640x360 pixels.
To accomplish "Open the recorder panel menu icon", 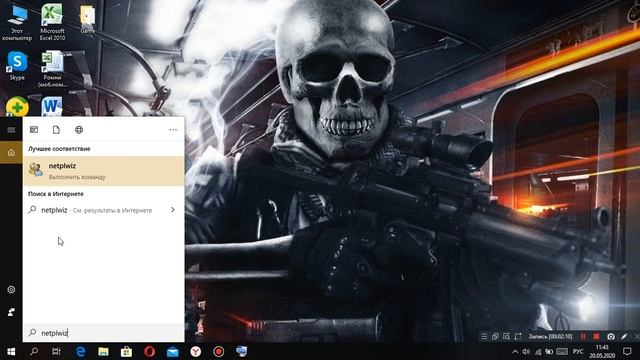I will coord(484,337).
